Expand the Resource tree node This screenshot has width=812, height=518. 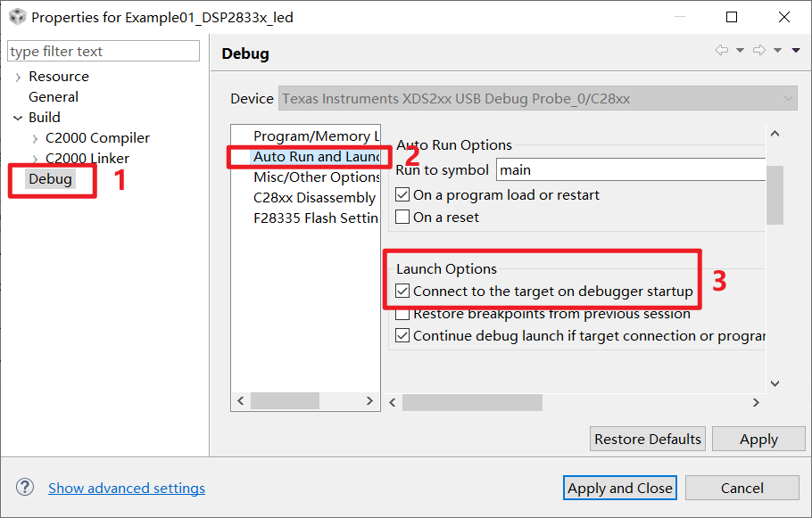(18, 76)
